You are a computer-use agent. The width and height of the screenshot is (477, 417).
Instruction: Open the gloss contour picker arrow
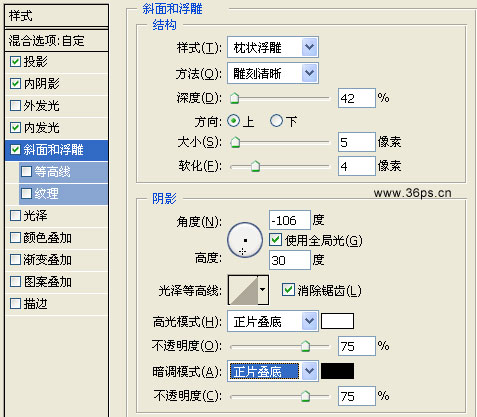click(263, 290)
